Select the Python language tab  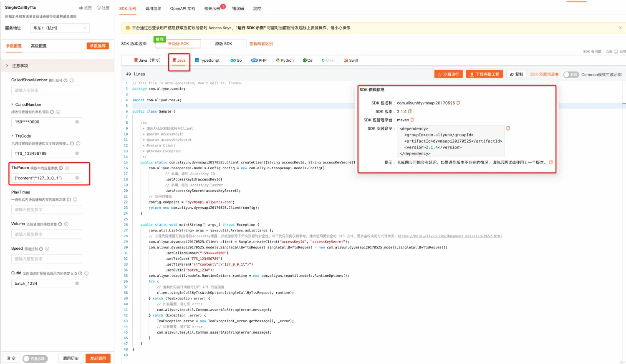285,60
